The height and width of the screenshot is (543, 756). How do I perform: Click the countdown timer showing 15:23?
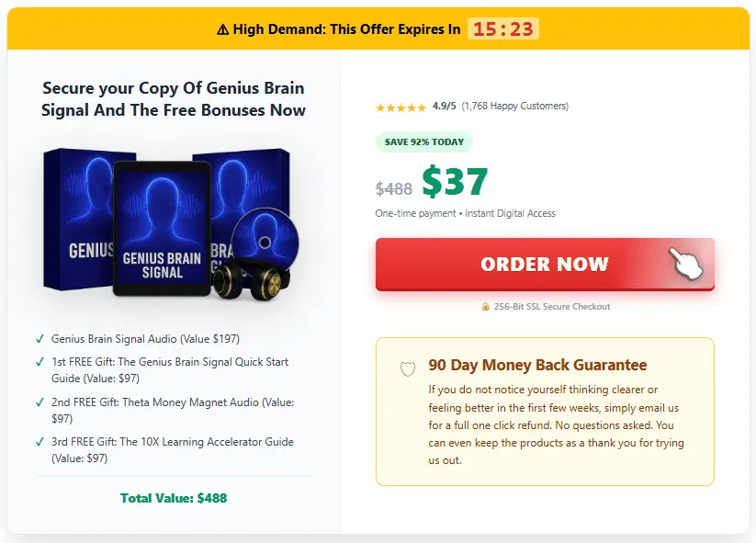[503, 28]
